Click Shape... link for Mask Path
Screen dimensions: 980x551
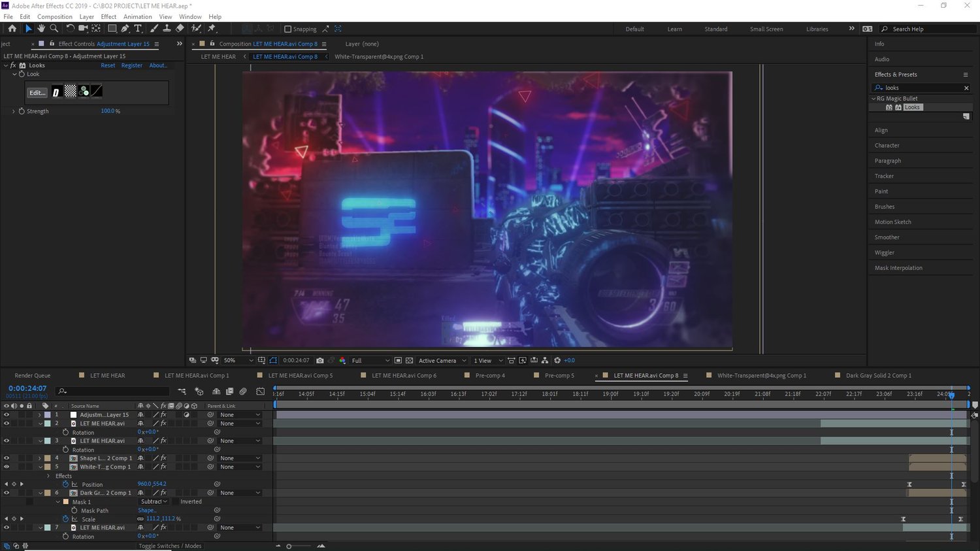pyautogui.click(x=147, y=510)
